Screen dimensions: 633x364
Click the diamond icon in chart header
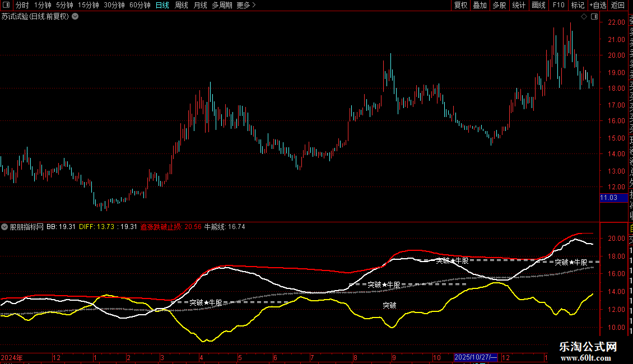(x=584, y=17)
